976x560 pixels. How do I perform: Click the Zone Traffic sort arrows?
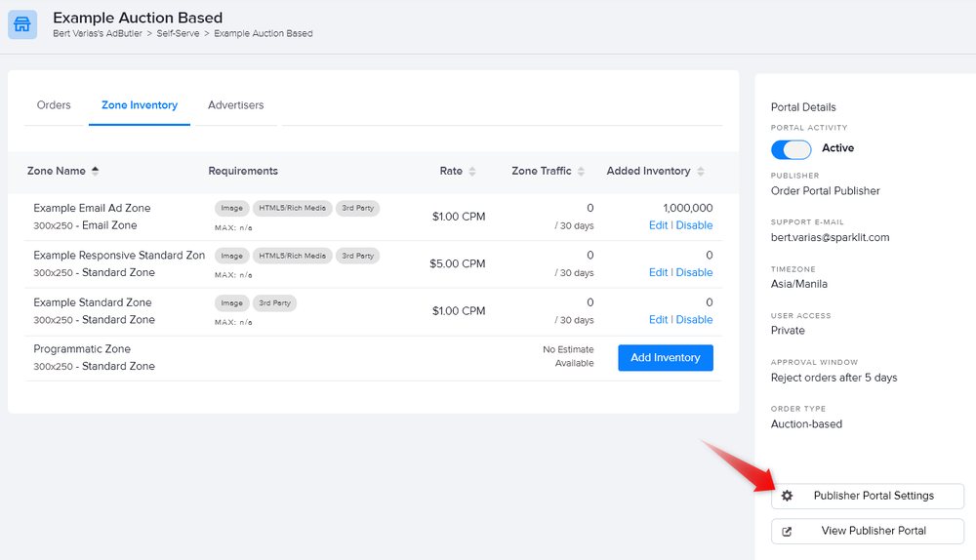click(x=582, y=172)
